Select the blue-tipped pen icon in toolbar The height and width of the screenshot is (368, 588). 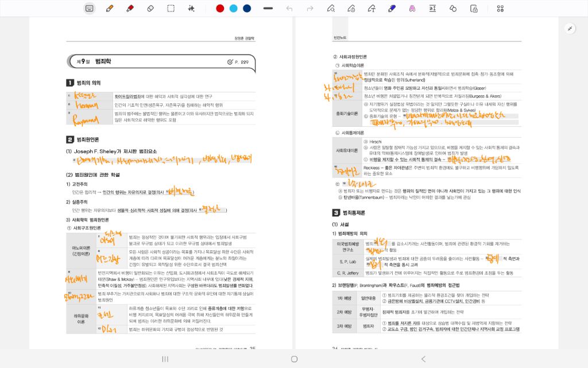coord(392,8)
